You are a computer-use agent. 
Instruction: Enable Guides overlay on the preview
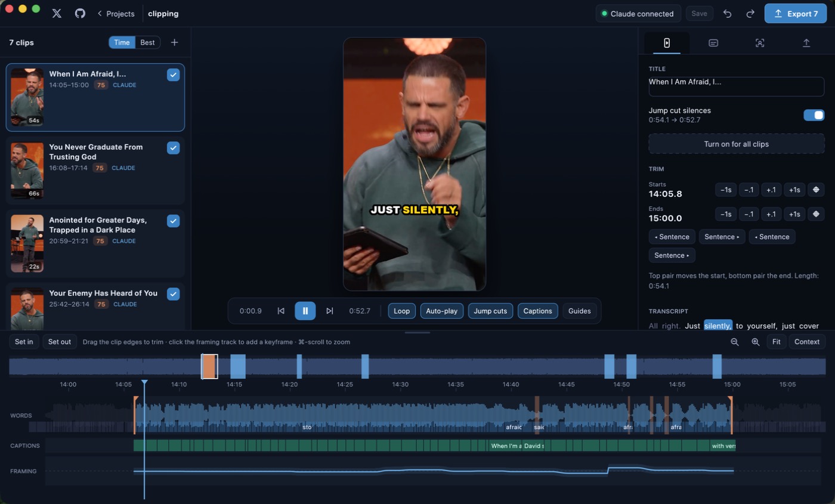pos(580,311)
